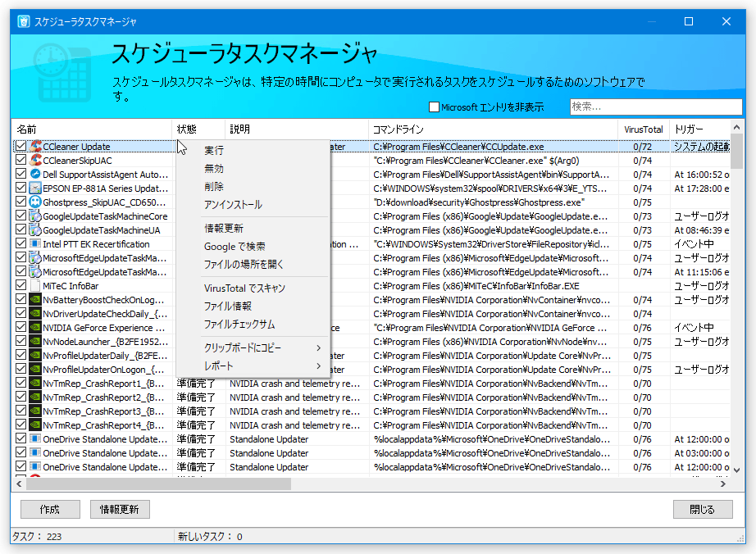756x554 pixels.
Task: Click the NvTmRep_CrashReport4 NVIDIA icon
Action: point(35,425)
